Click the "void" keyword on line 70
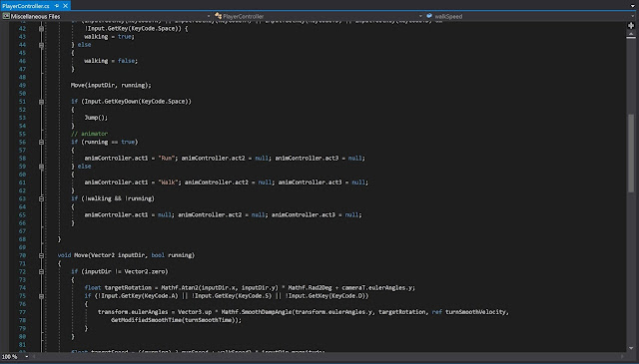Viewport: 639px width, 364px height. coord(64,255)
